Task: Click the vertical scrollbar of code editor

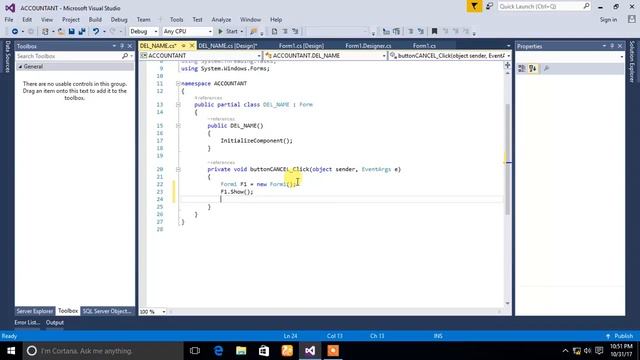Action: pos(508,159)
